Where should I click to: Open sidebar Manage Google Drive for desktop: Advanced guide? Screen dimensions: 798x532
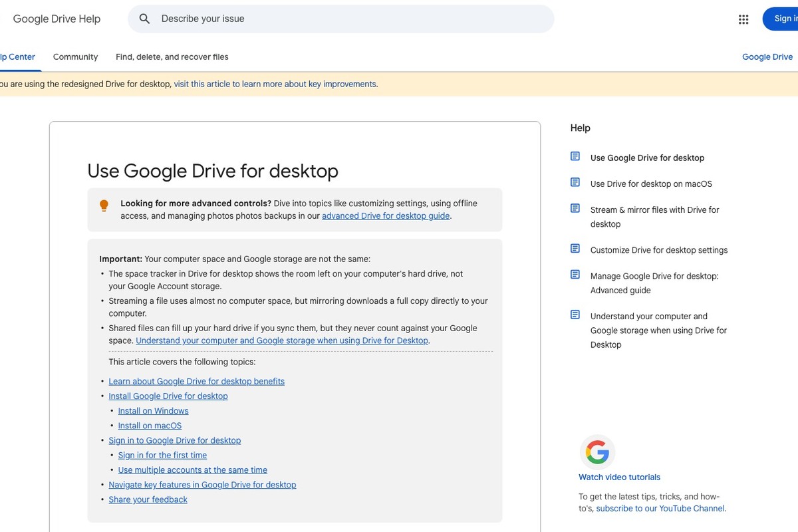tap(654, 283)
